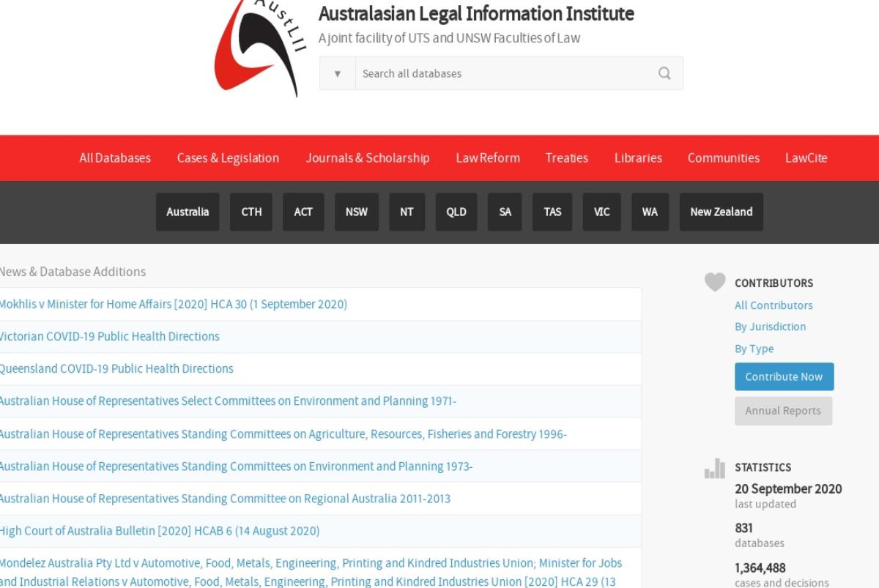879x588 pixels.
Task: Click the Contributors heart icon
Action: [x=715, y=282]
